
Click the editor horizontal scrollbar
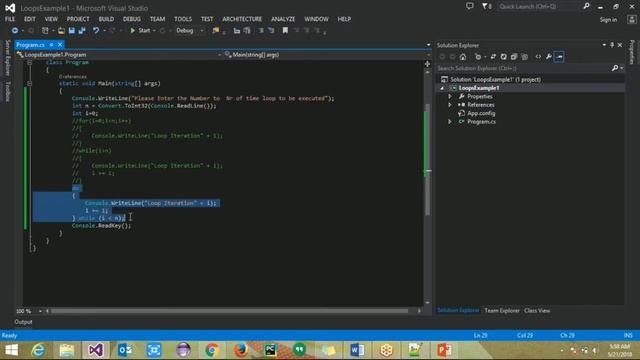click(x=229, y=311)
